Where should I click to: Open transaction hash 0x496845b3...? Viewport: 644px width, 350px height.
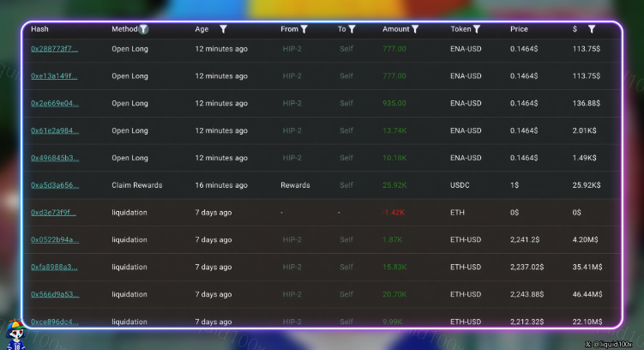(x=55, y=158)
